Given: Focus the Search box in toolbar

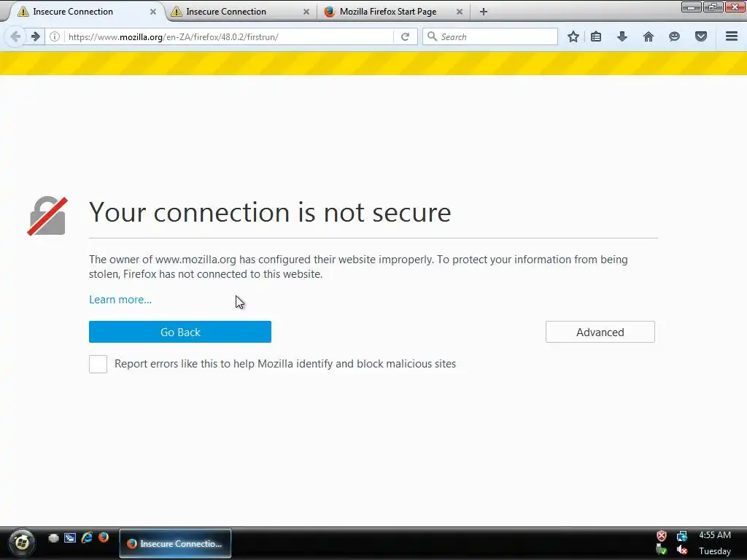Looking at the screenshot, I should (490, 36).
